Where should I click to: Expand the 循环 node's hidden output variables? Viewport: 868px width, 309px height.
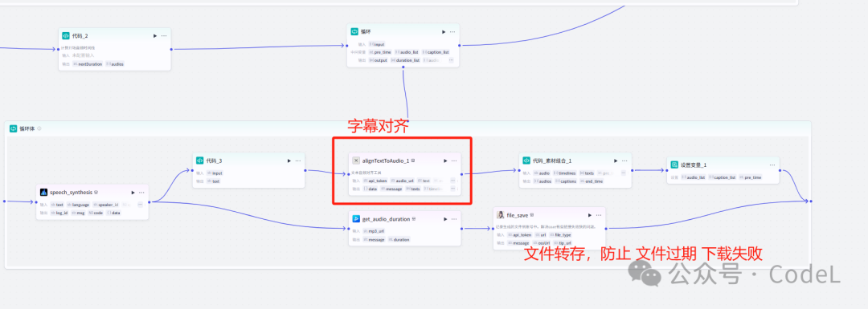point(451,59)
